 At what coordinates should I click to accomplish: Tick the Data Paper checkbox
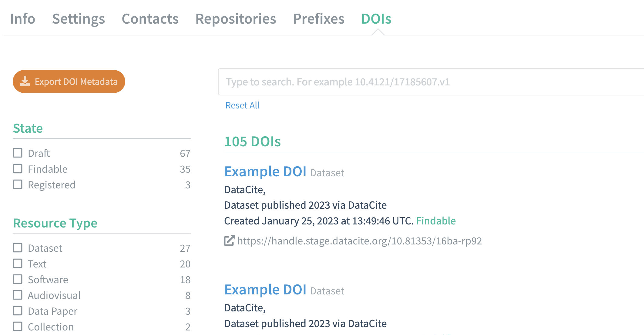[x=18, y=311]
